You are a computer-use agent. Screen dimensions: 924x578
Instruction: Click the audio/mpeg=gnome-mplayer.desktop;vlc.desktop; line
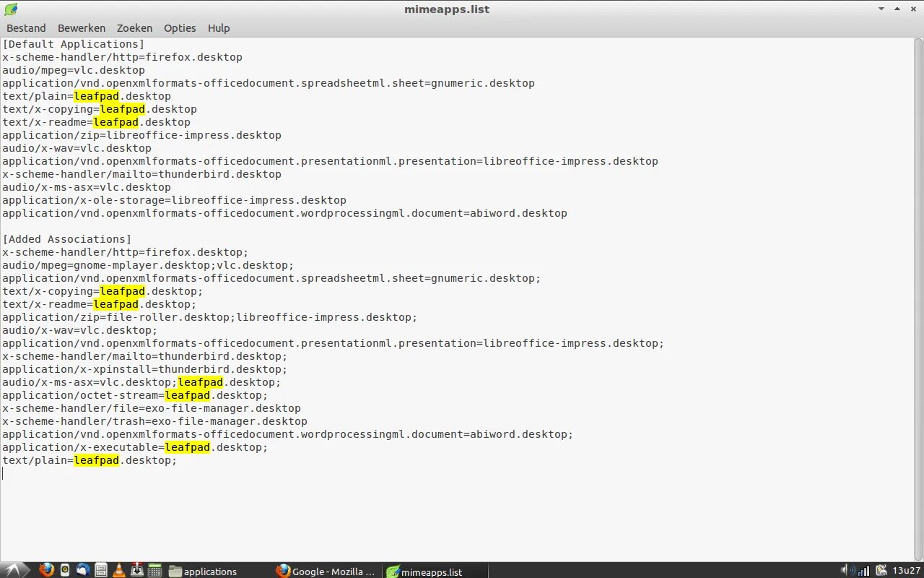click(149, 265)
